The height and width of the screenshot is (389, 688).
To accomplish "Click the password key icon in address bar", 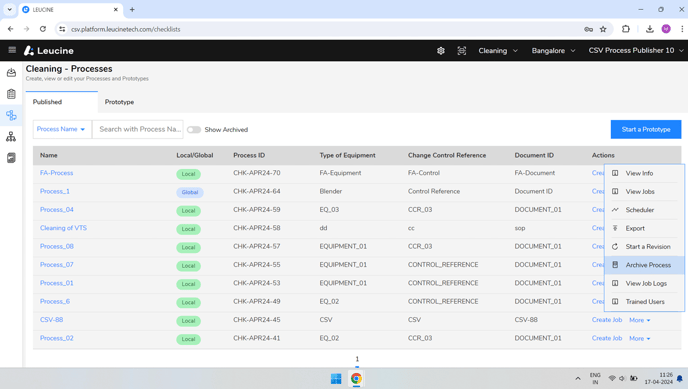I will [588, 29].
